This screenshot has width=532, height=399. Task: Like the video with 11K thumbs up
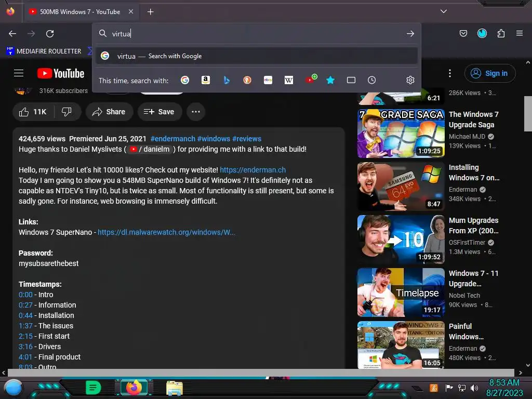pyautogui.click(x=33, y=112)
